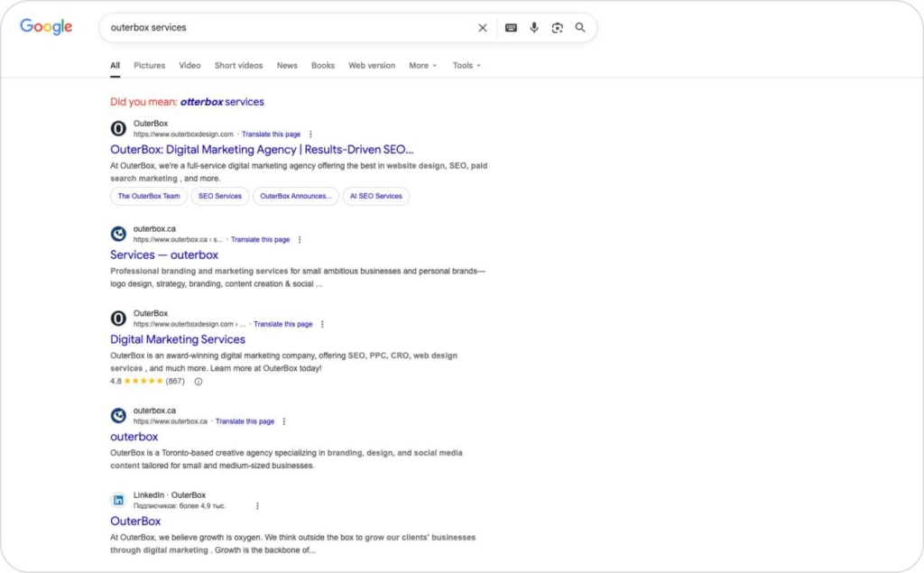Click the on-screen keyboard icon
This screenshot has width=924, height=573.
pos(510,28)
